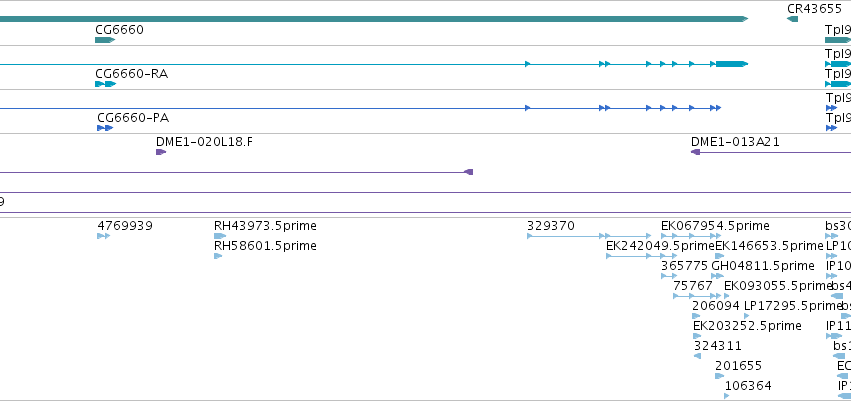
Task: Open the RH58601.5prime EST label
Action: (265, 246)
